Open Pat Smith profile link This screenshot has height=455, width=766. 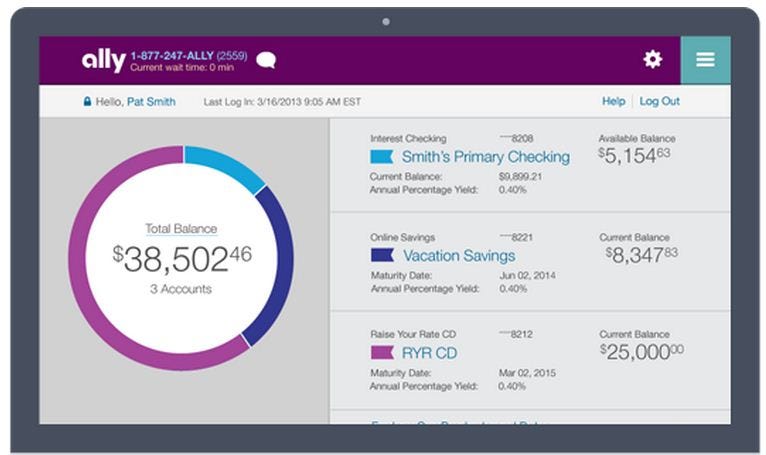(151, 102)
